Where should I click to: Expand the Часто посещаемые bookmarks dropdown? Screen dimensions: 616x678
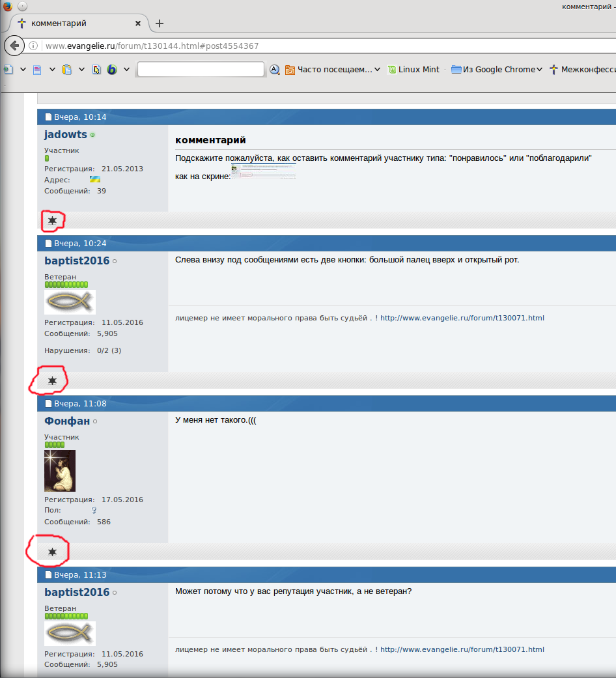pyautogui.click(x=377, y=70)
